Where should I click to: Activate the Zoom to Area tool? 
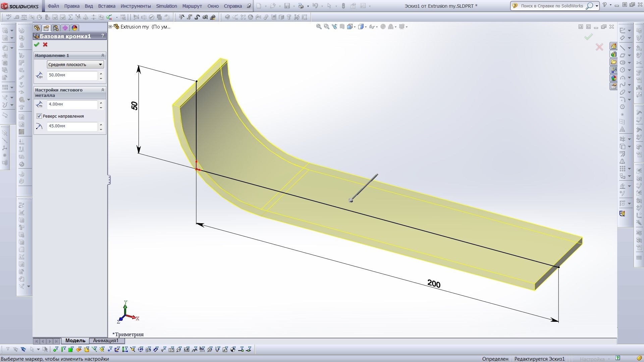tap(326, 26)
